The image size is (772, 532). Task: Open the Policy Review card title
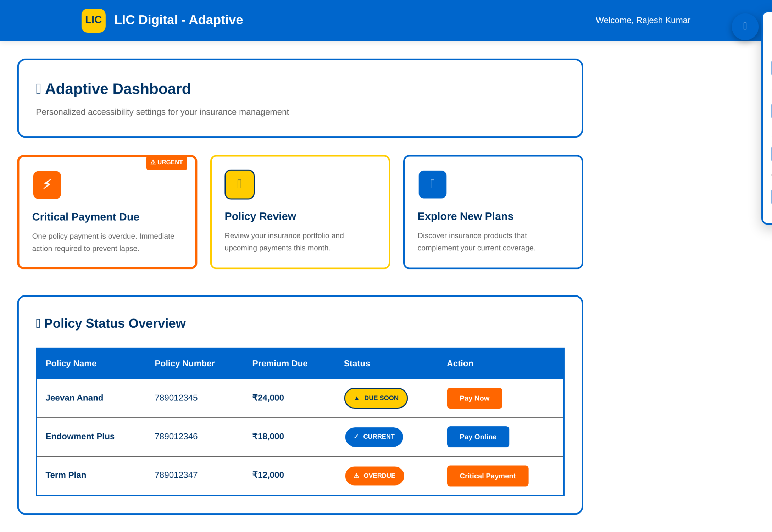260,216
